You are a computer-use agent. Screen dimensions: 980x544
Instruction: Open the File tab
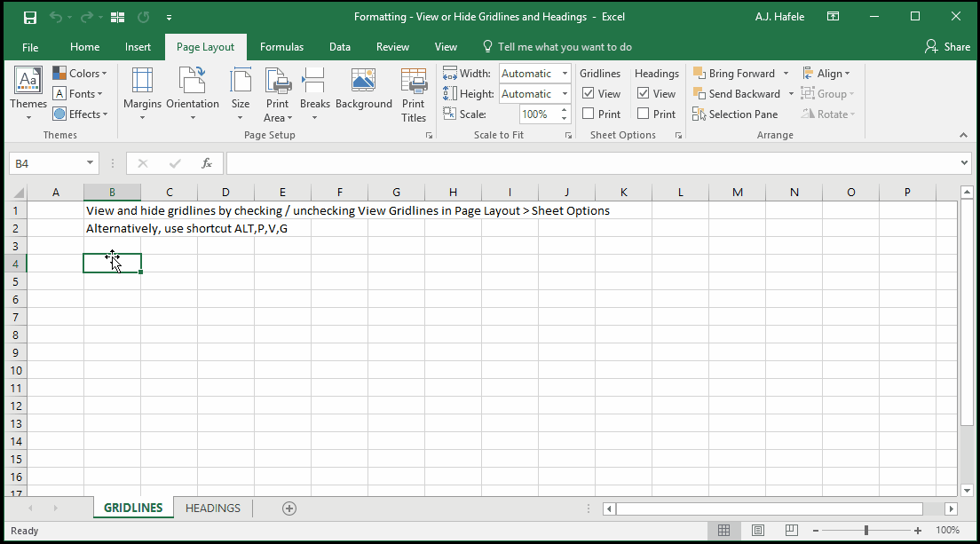click(30, 47)
